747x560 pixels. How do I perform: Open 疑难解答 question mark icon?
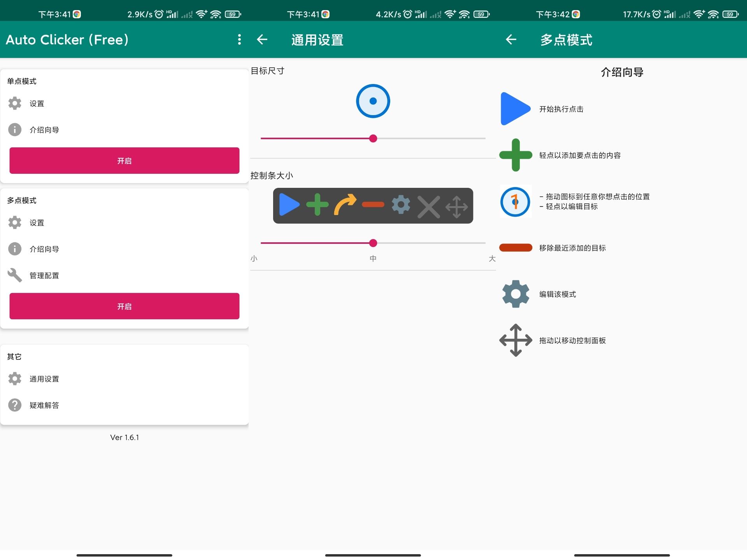[15, 405]
